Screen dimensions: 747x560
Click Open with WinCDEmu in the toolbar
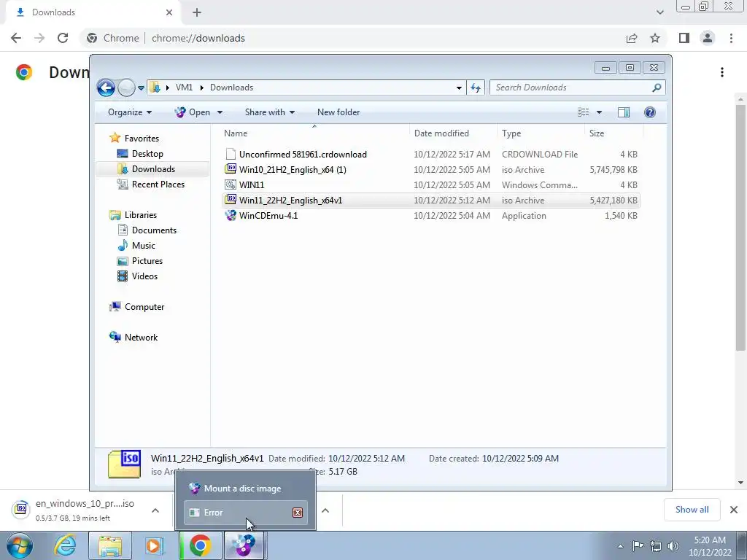(x=193, y=112)
